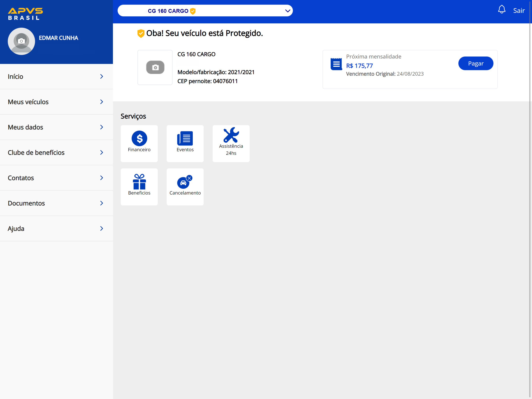Viewport: 532px width, 399px height.
Task: Click the chevron next to Clube de benefícios
Action: (x=101, y=153)
